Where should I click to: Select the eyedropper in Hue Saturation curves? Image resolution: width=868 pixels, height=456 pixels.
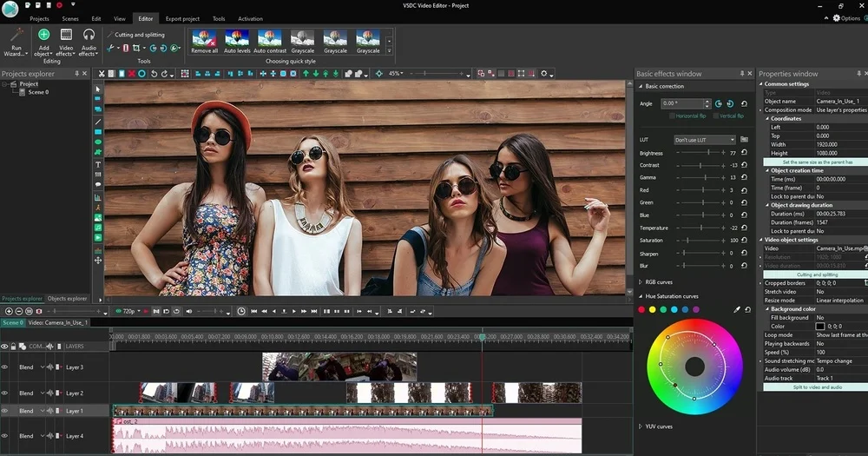click(737, 309)
